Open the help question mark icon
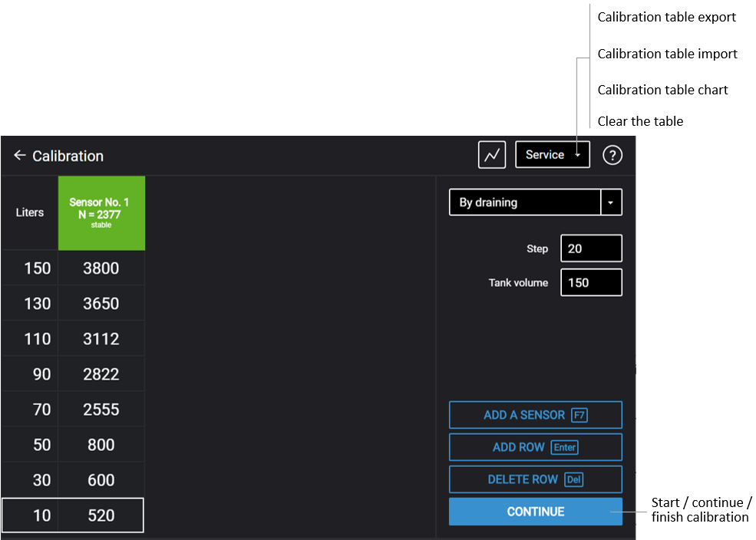 pyautogui.click(x=612, y=155)
